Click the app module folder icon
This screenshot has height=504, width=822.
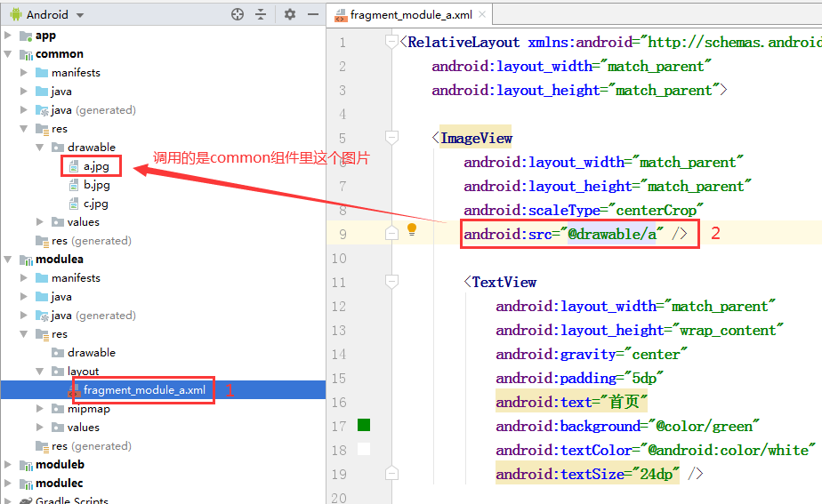tap(26, 36)
